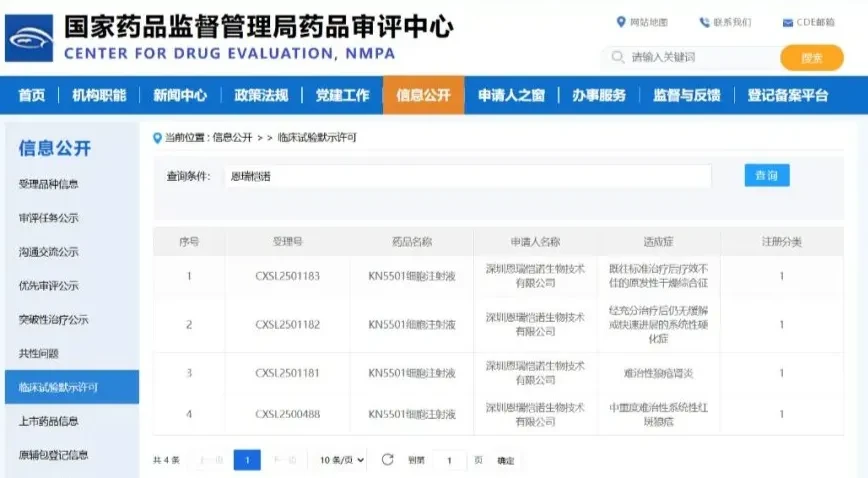Image resolution: width=868 pixels, height=478 pixels.
Task: Select page 1 in pagination
Action: tap(247, 460)
